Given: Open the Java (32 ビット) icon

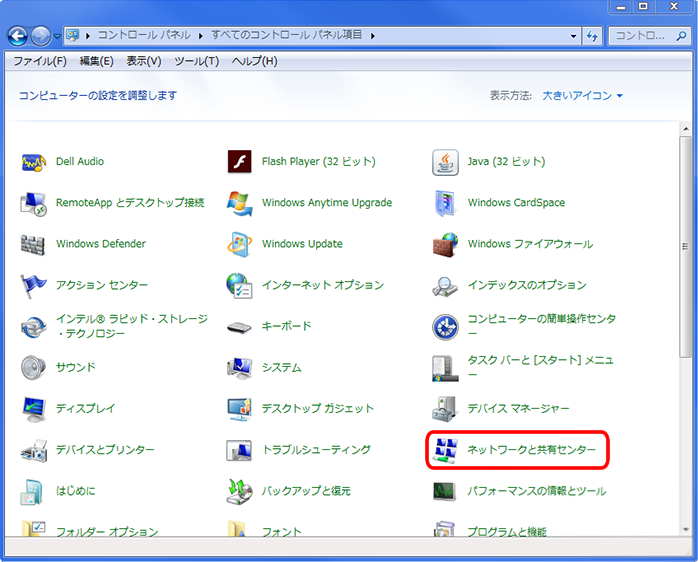Looking at the screenshot, I should [445, 162].
